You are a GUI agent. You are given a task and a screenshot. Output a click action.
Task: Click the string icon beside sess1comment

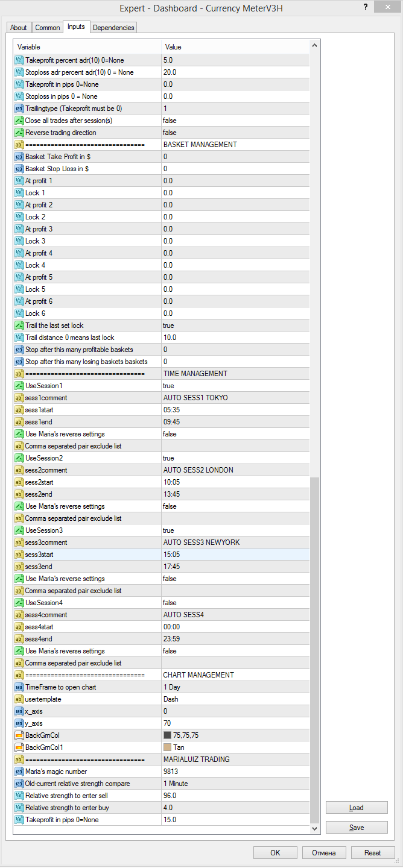[x=19, y=398]
